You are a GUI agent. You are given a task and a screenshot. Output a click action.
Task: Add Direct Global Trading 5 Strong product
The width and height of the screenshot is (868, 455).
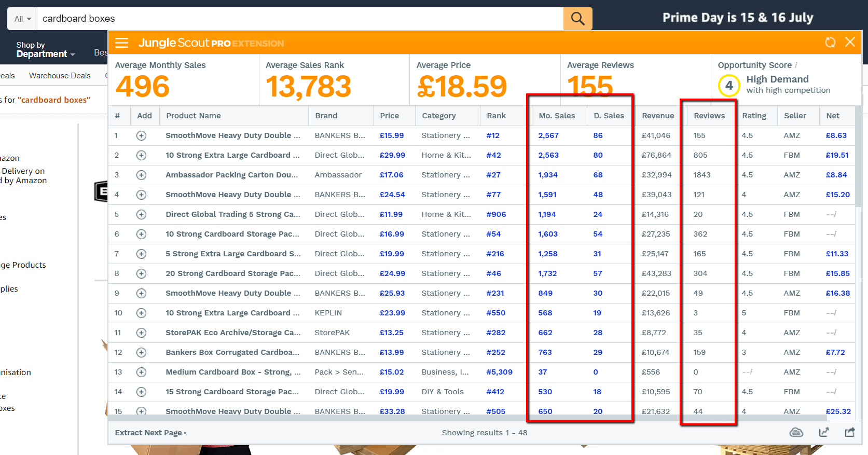(x=141, y=214)
